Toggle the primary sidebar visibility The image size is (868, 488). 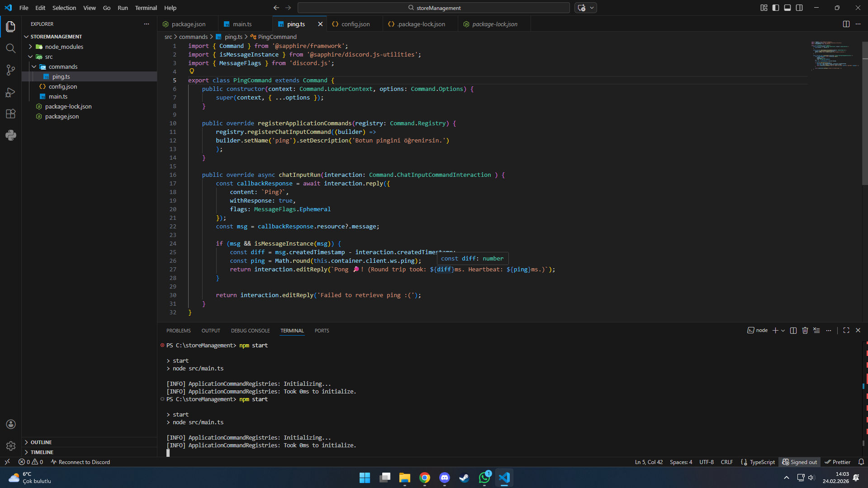(x=776, y=8)
